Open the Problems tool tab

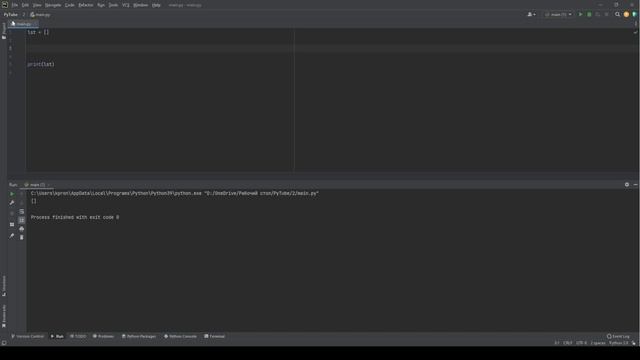pos(103,336)
